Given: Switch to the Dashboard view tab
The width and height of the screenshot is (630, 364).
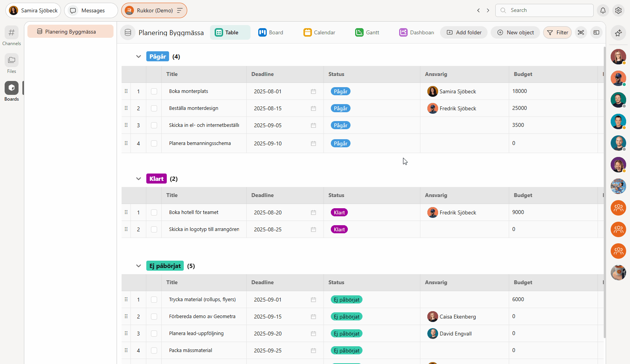Looking at the screenshot, I should pos(417,33).
